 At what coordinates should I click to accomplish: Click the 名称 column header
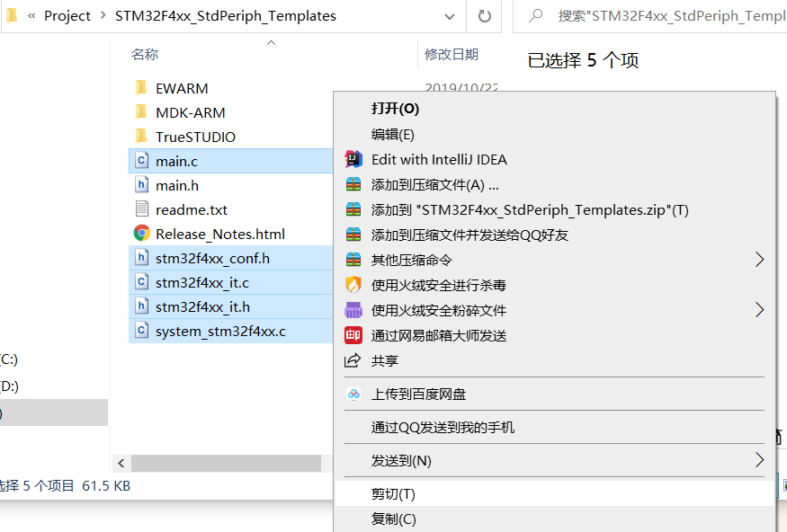coord(145,54)
